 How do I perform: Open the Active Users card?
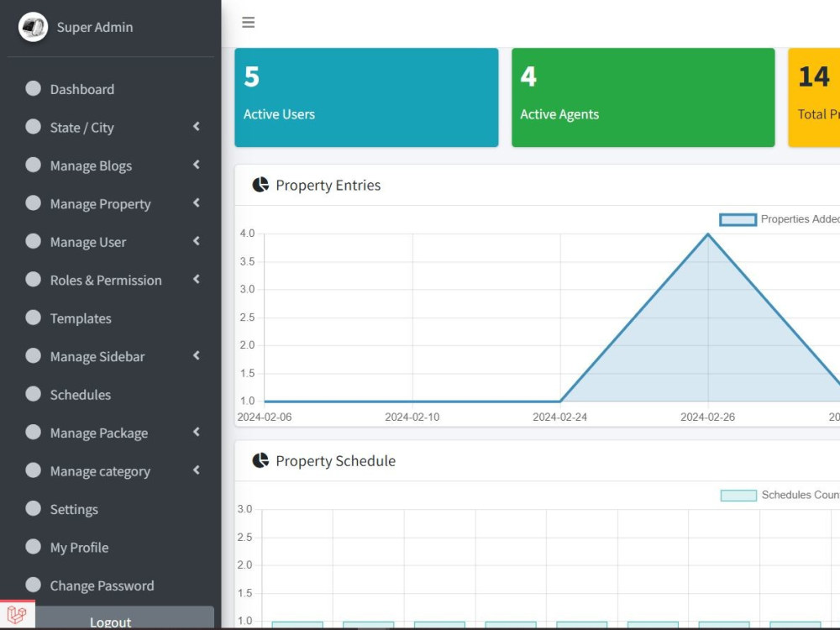366,97
